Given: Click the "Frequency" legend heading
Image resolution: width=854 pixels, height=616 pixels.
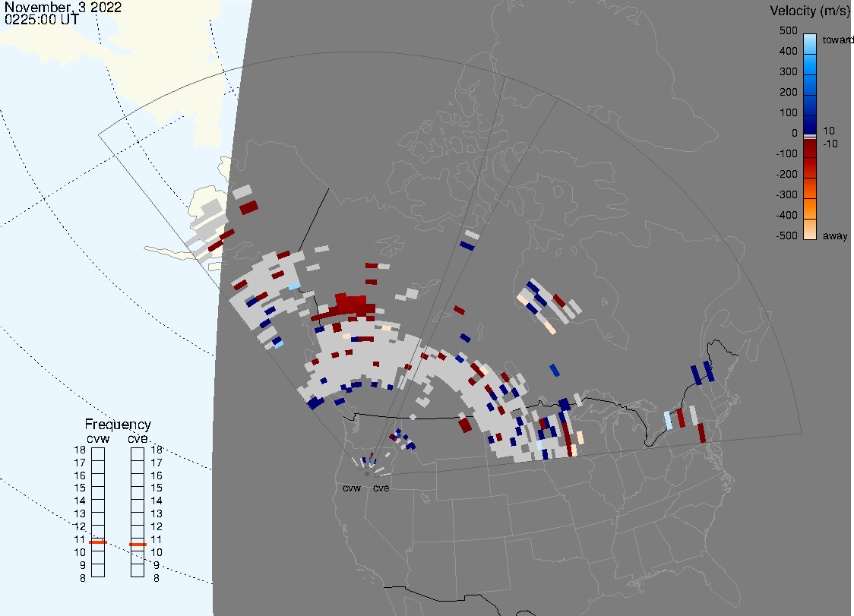Looking at the screenshot, I should (118, 425).
